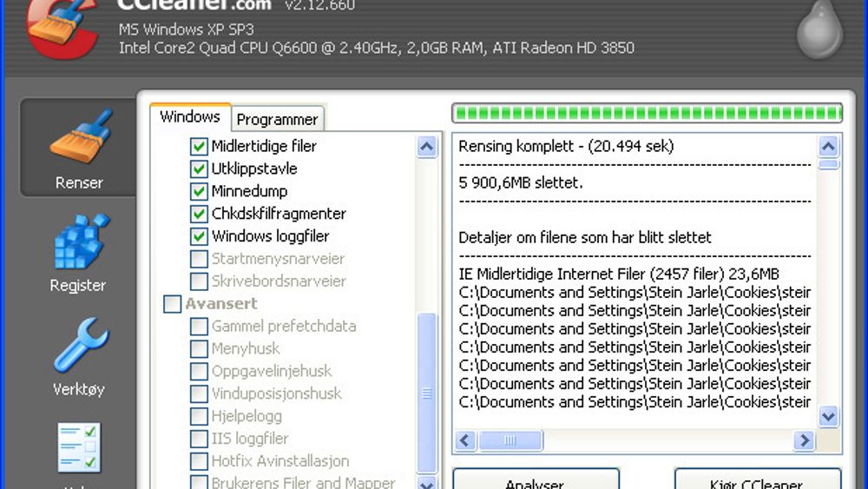The width and height of the screenshot is (868, 489).
Task: Click down arrow of results scrollbar
Action: click(x=829, y=416)
